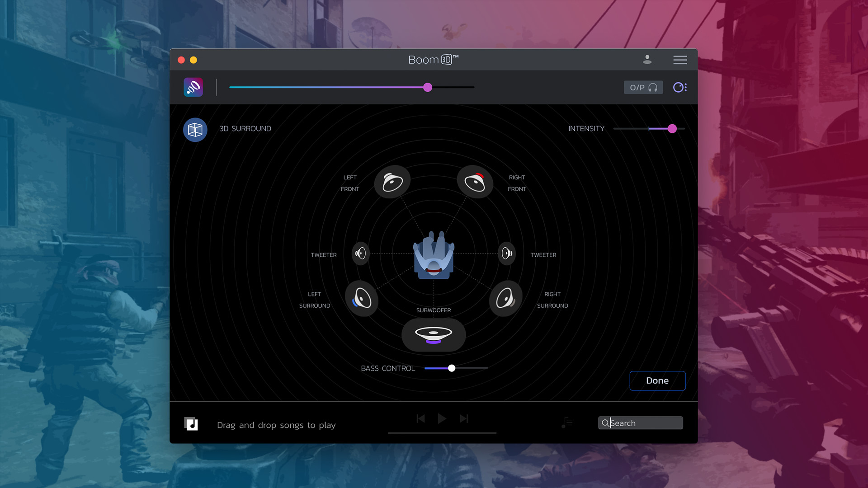Open the playlist queue icon
Viewport: 868px width, 488px height.
[x=567, y=423]
